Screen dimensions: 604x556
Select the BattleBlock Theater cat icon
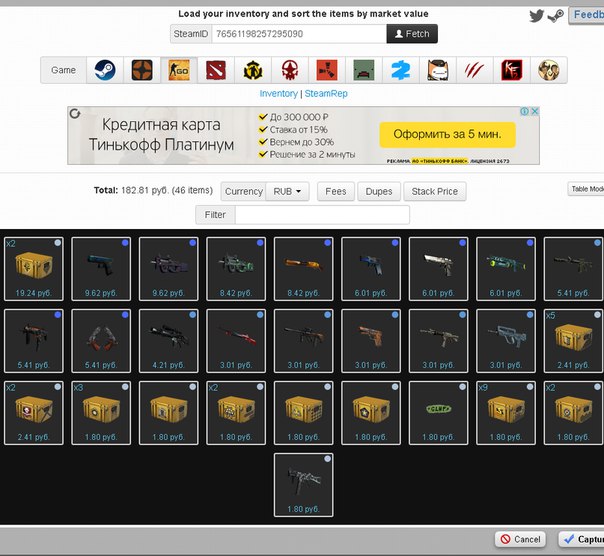[x=438, y=70]
